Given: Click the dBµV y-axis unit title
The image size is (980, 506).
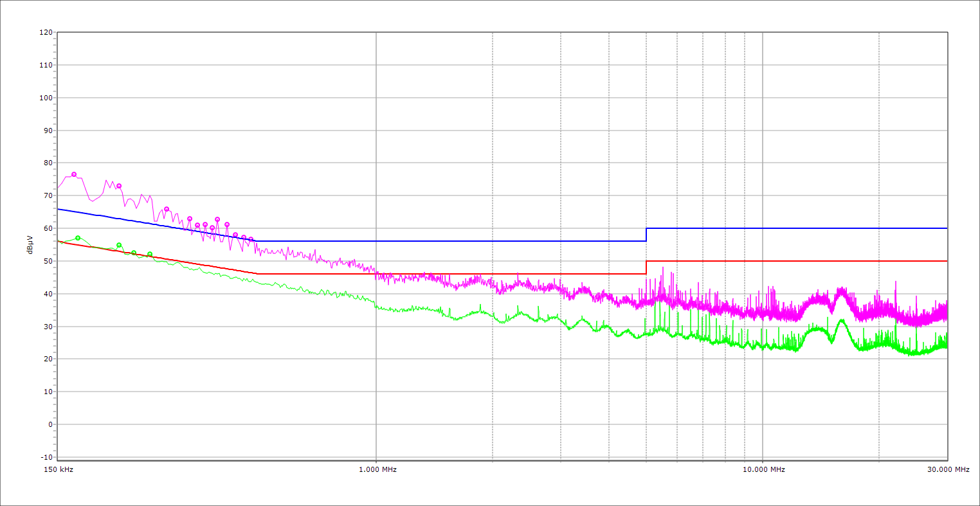Looking at the screenshot, I should pos(30,244).
